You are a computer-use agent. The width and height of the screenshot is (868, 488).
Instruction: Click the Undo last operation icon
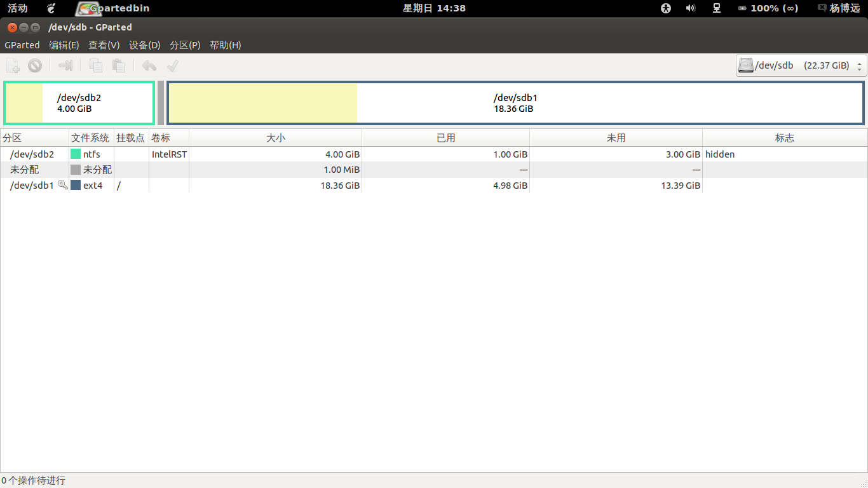149,65
